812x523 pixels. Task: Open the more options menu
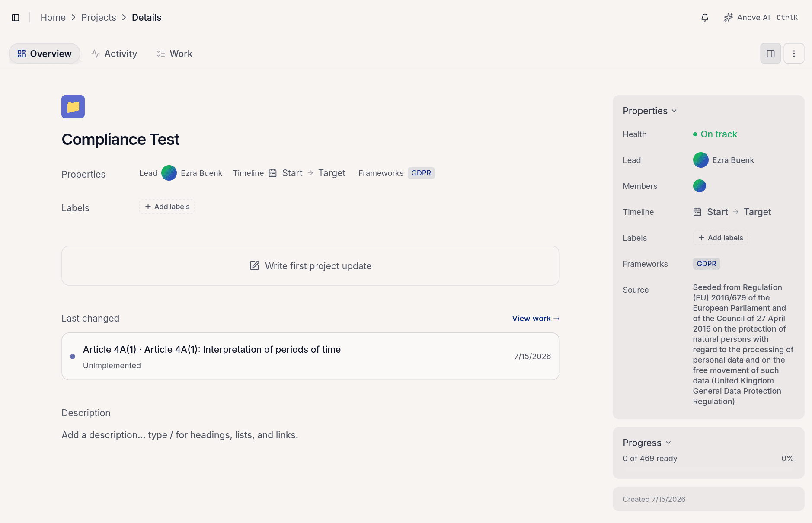tap(794, 54)
